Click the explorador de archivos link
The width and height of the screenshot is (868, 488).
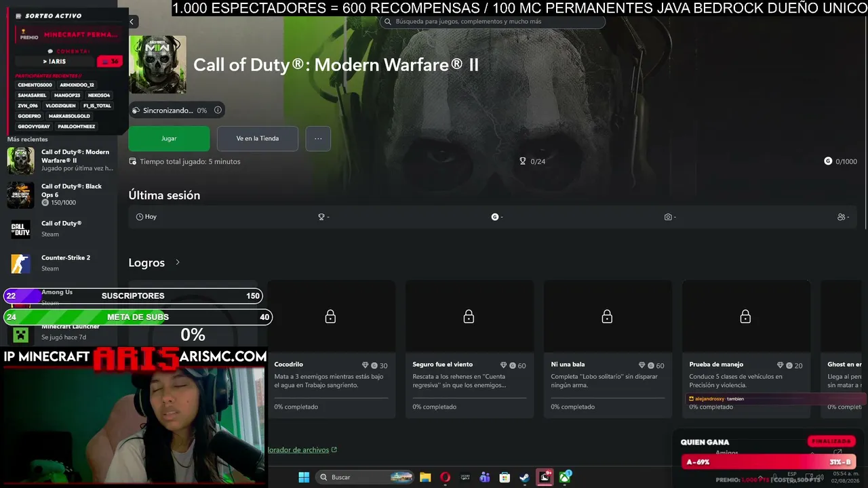tap(302, 449)
